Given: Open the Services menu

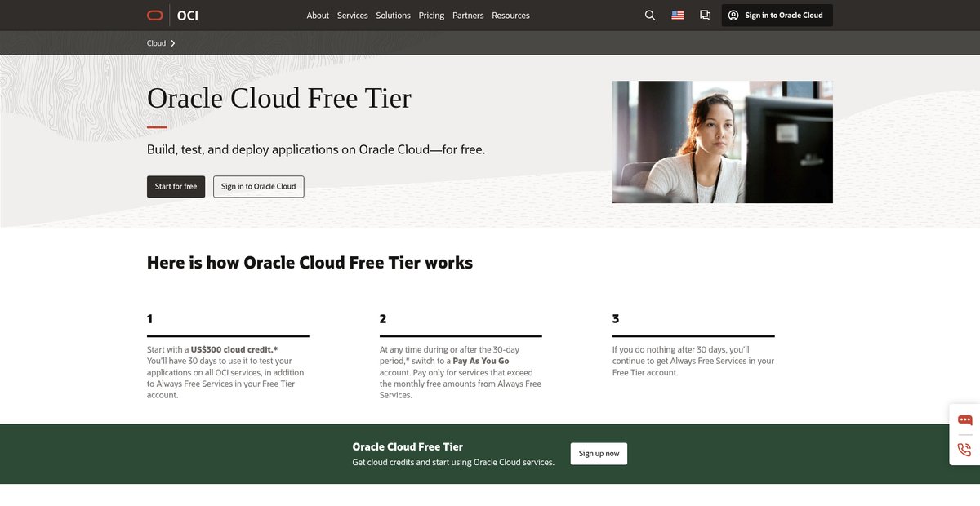Looking at the screenshot, I should coord(353,15).
